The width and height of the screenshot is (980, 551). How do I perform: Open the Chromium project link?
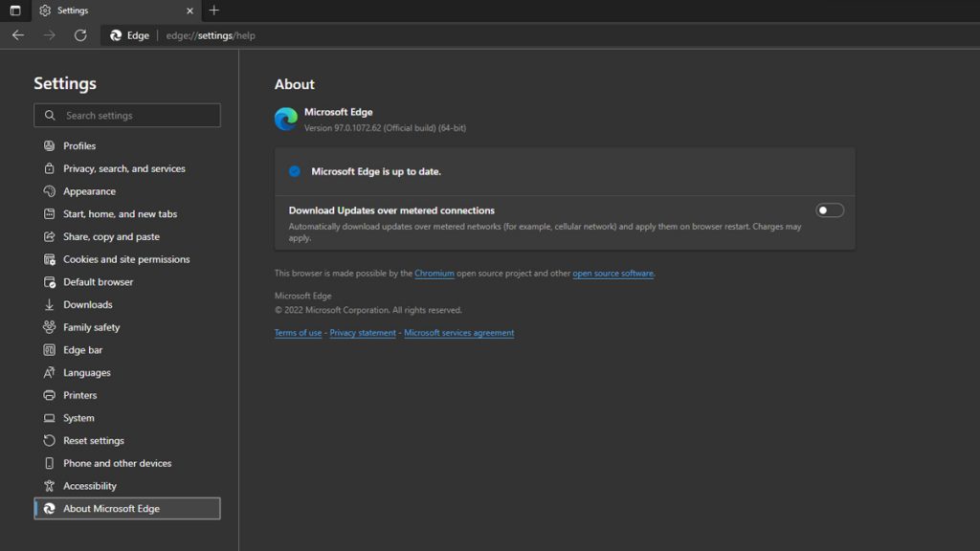coord(434,274)
